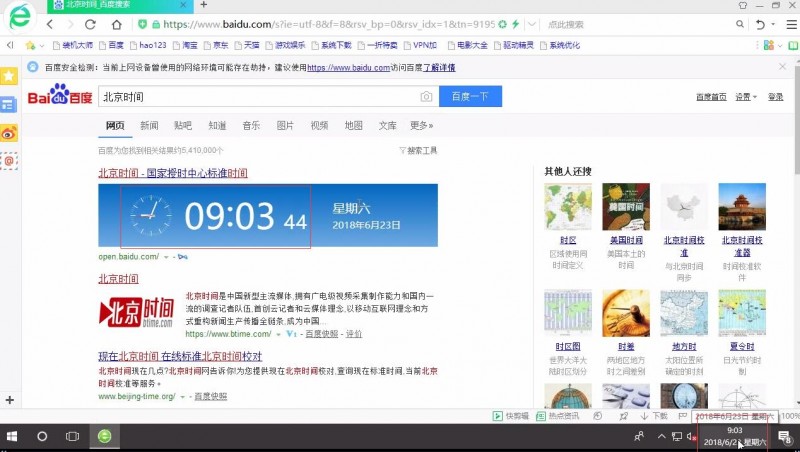Open result 现在北京时间 在线标准北京时间校对
This screenshot has height=452, width=800.
tap(180, 356)
